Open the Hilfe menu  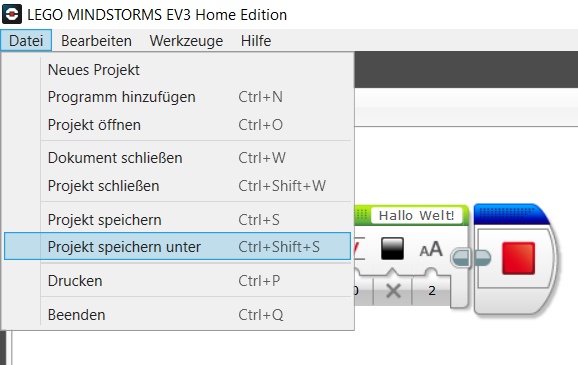(256, 41)
